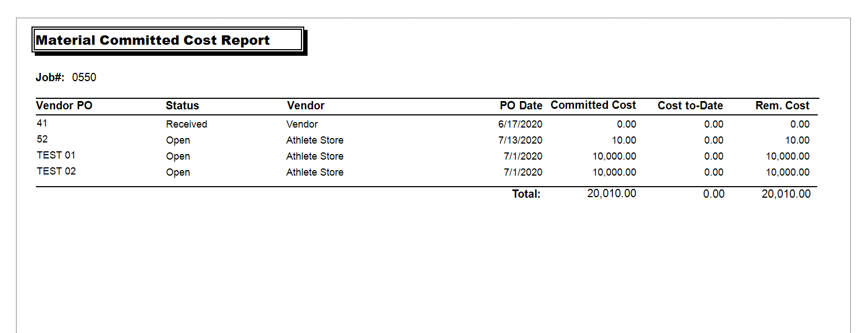The width and height of the screenshot is (868, 333).
Task: Click the 6/17/2020 PO date
Action: coord(520,124)
